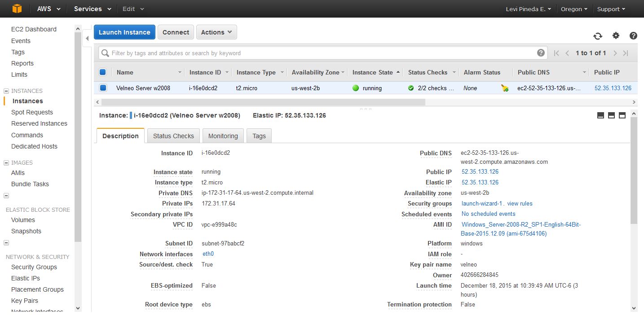
Task: Click the color marker next to instance ID
Action: (x=131, y=115)
